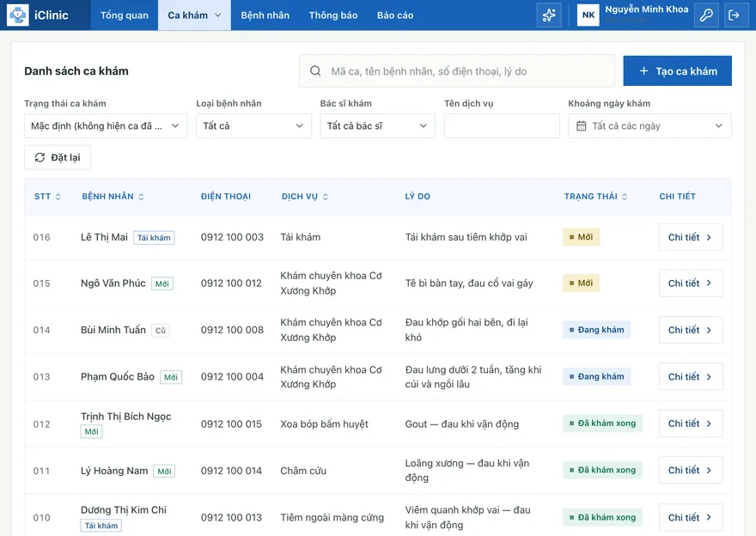Click the refresh icon on Đặt lại

pos(40,157)
